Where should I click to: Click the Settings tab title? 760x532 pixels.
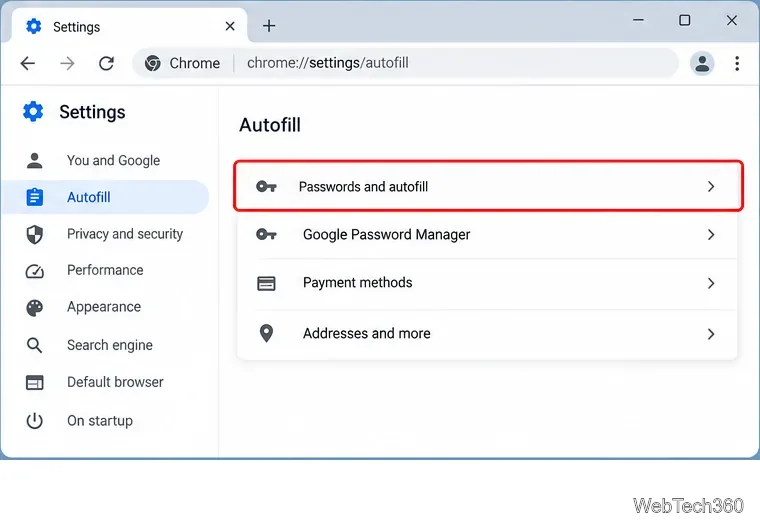tap(77, 27)
